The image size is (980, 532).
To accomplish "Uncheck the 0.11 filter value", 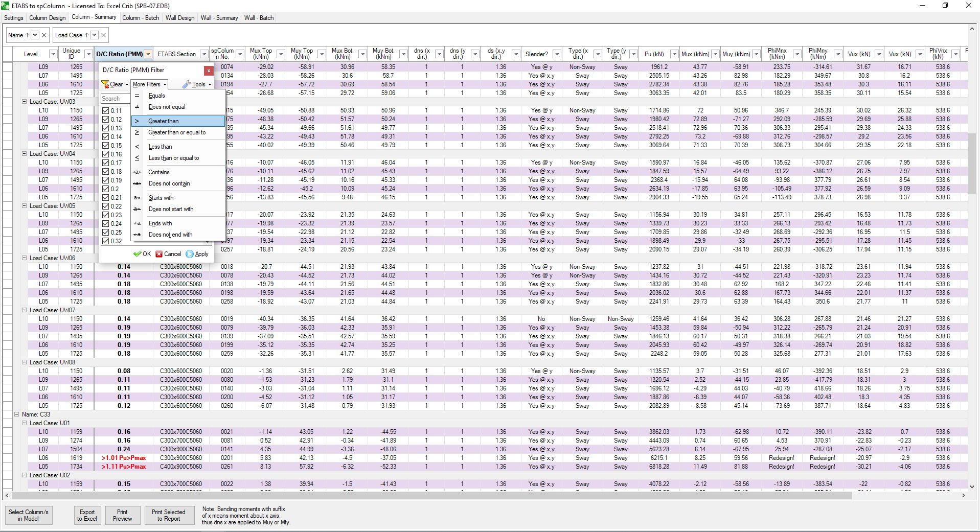I will pos(105,110).
